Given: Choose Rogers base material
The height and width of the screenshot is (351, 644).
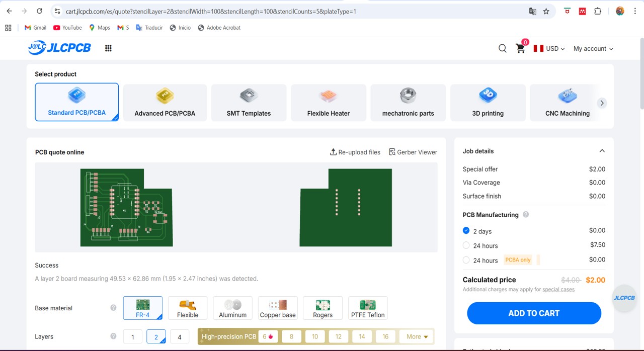Looking at the screenshot, I should [323, 308].
